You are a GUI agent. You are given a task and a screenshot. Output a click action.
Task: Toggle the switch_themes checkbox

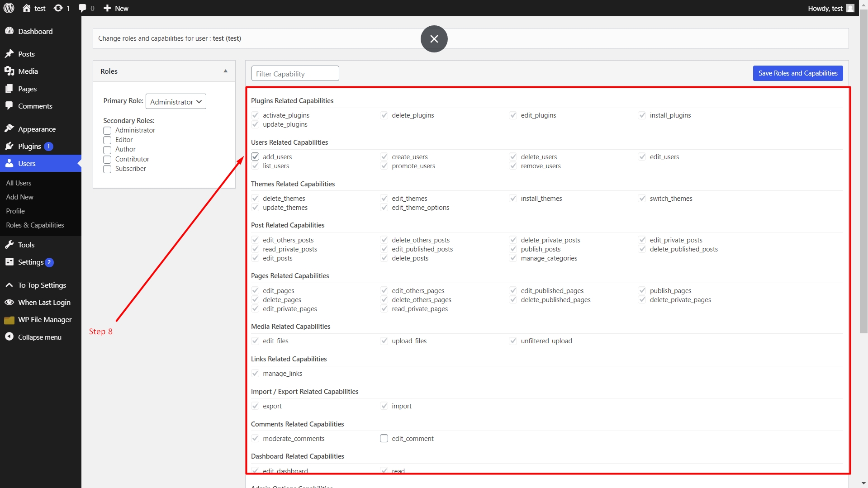tap(642, 198)
